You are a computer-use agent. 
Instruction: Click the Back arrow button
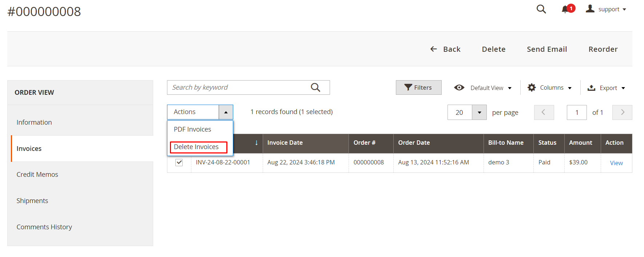pos(445,49)
